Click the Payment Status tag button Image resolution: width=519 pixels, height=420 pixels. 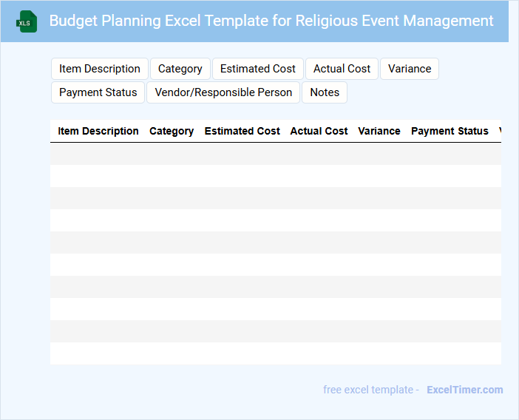coord(98,92)
